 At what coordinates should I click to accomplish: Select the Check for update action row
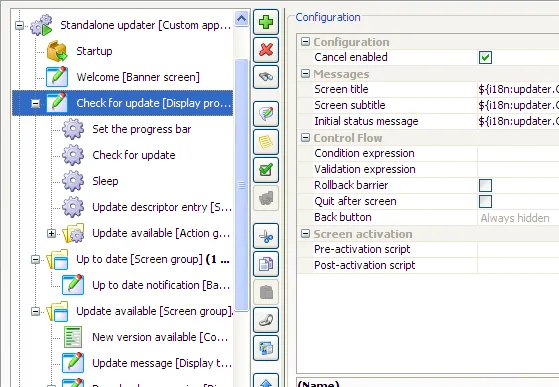pyautogui.click(x=134, y=155)
